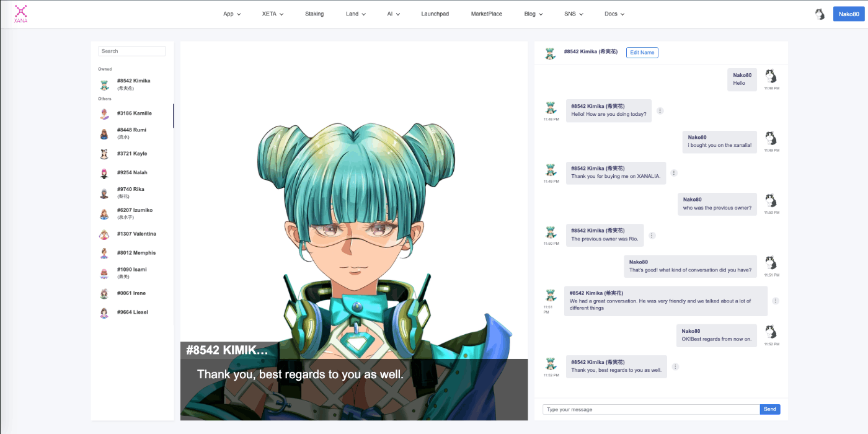The image size is (868, 434).
Task: Click Kimika avatar beside 'How are you doing' message
Action: (x=551, y=107)
